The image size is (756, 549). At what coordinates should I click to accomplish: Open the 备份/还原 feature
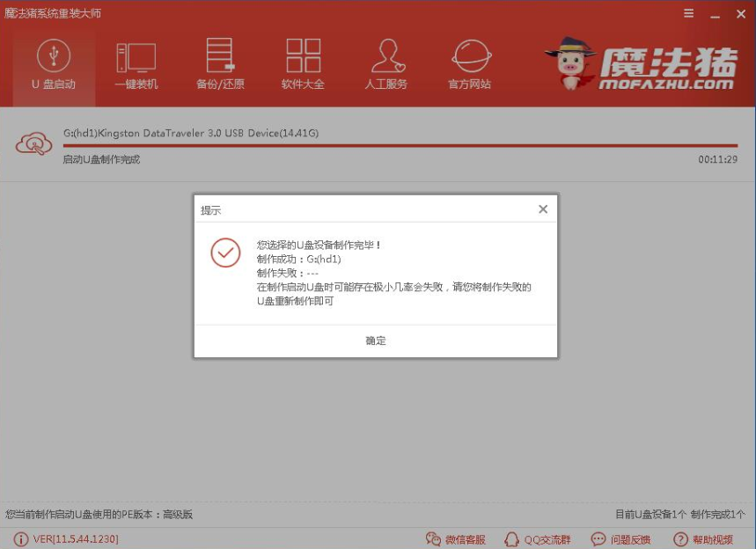[x=219, y=63]
